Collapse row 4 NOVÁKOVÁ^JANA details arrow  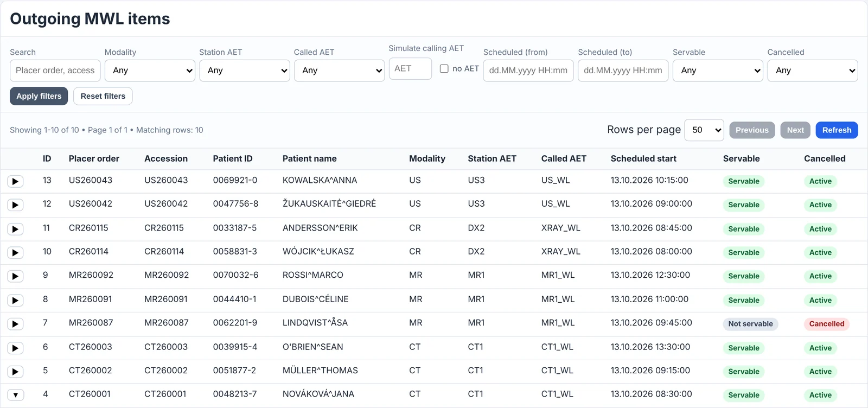(x=15, y=395)
